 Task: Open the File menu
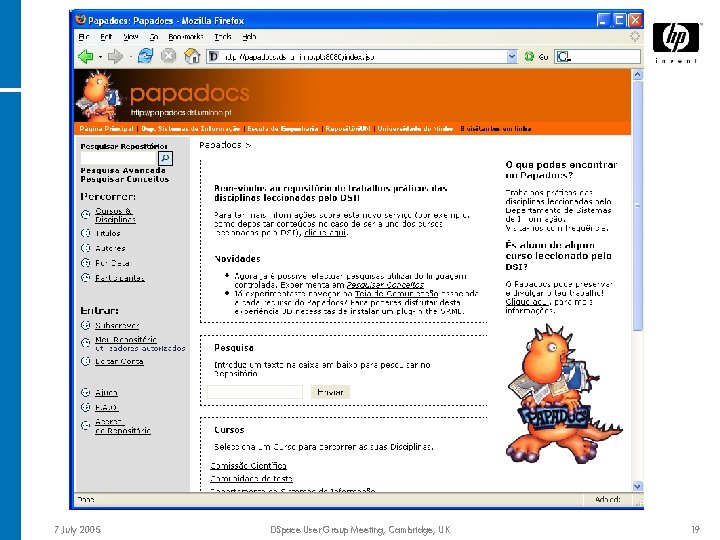tap(84, 36)
